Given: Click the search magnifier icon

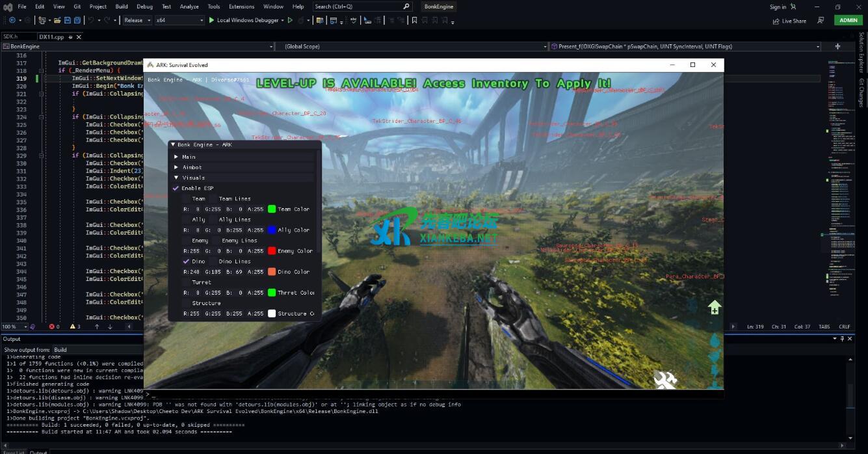Looking at the screenshot, I should click(406, 7).
